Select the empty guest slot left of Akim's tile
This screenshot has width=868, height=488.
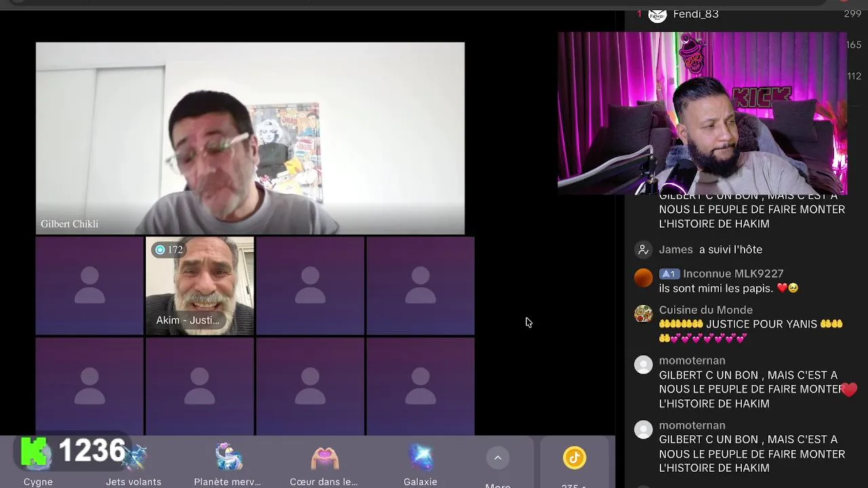90,285
